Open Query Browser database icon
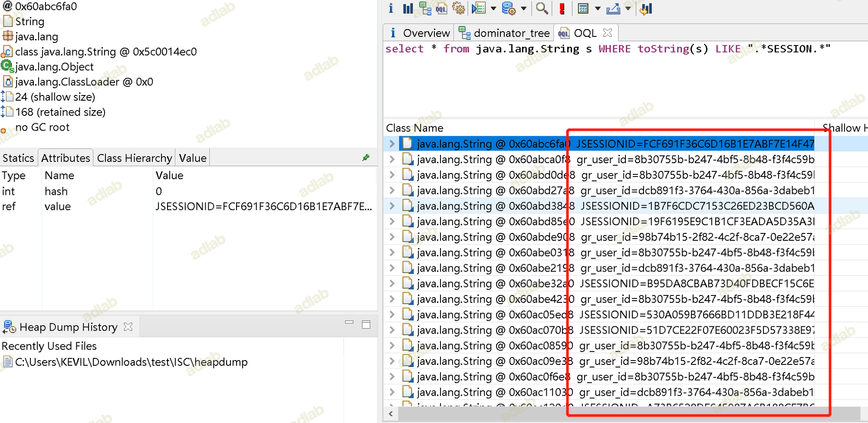 (508, 8)
